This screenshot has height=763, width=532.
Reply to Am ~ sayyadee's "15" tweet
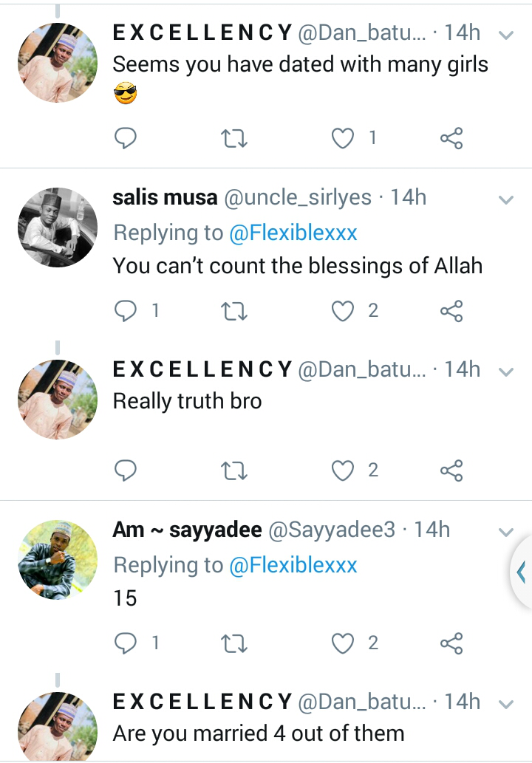(126, 643)
